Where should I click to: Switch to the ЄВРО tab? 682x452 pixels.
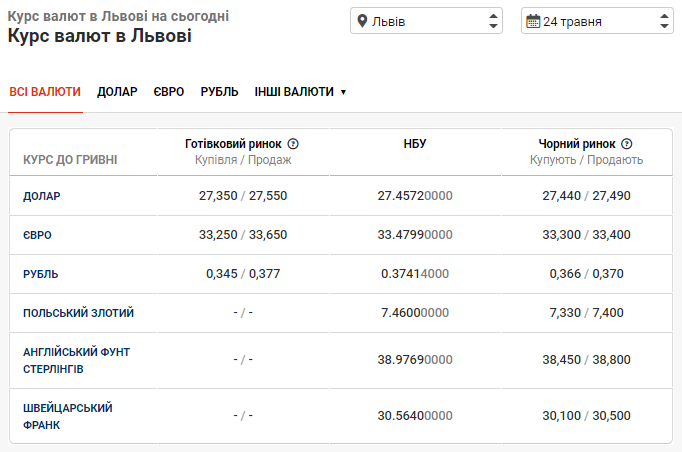click(169, 92)
